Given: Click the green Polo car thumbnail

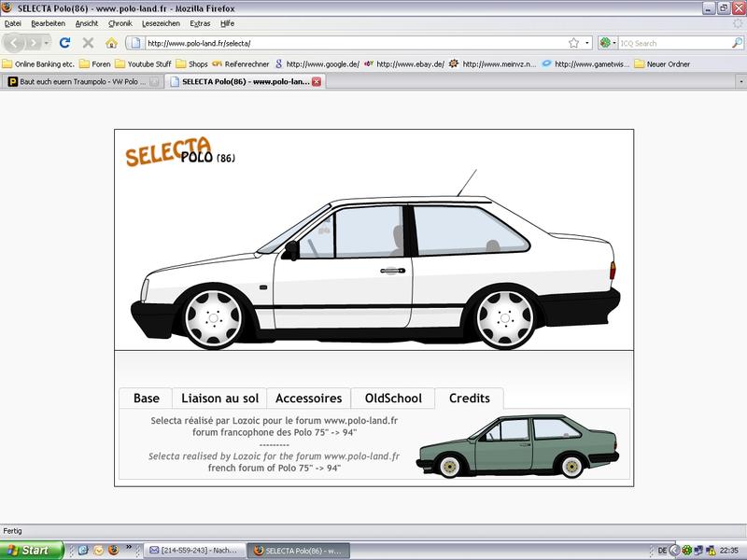Looking at the screenshot, I should (517, 447).
